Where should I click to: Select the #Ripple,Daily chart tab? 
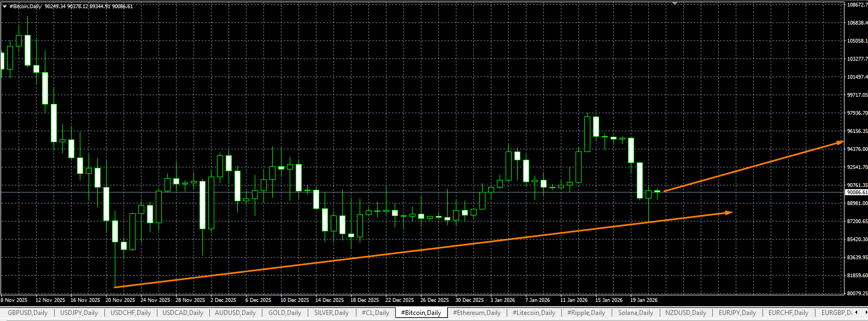586,313
